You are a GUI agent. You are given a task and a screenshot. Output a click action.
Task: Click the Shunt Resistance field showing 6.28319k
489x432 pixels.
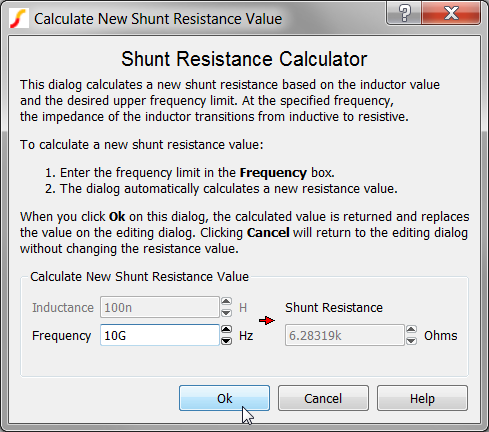[x=345, y=335]
